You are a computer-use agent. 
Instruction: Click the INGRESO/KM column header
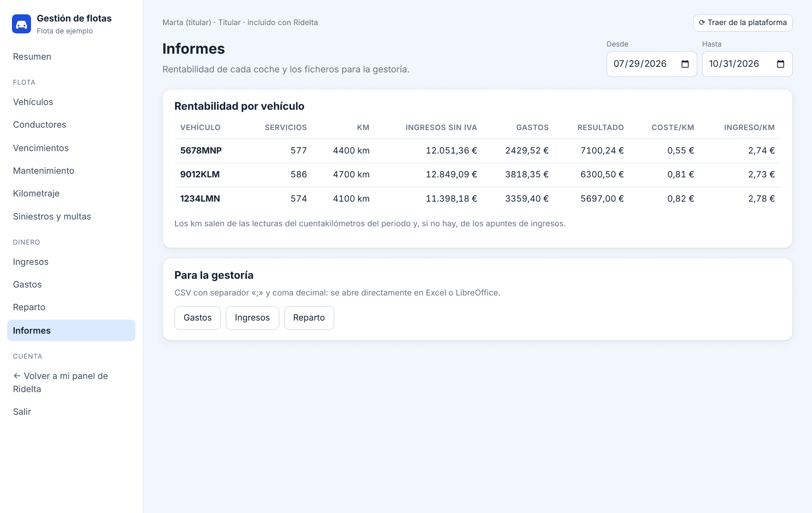(x=749, y=128)
